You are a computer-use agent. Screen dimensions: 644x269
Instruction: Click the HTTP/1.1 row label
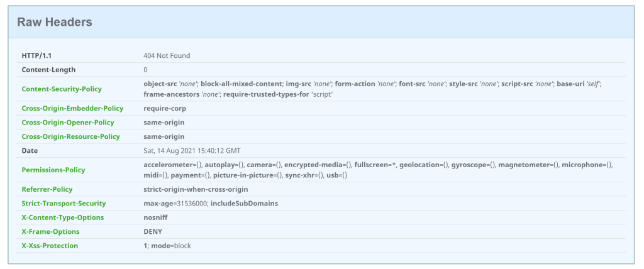coord(36,55)
